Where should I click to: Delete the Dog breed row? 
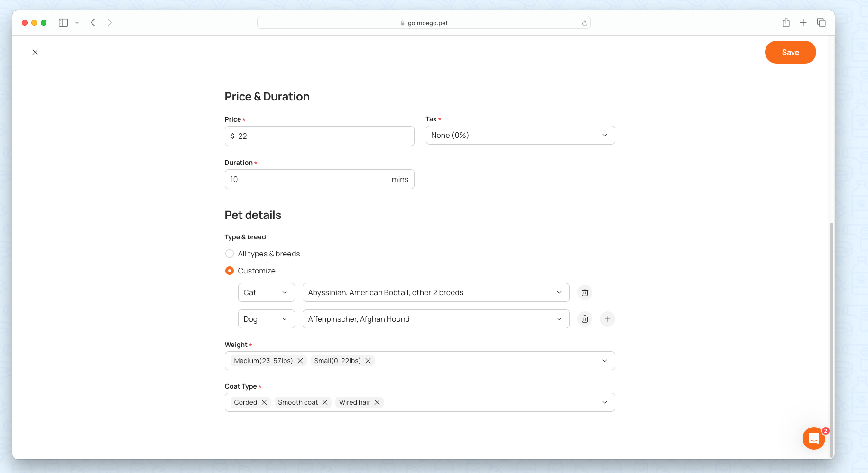click(x=585, y=319)
